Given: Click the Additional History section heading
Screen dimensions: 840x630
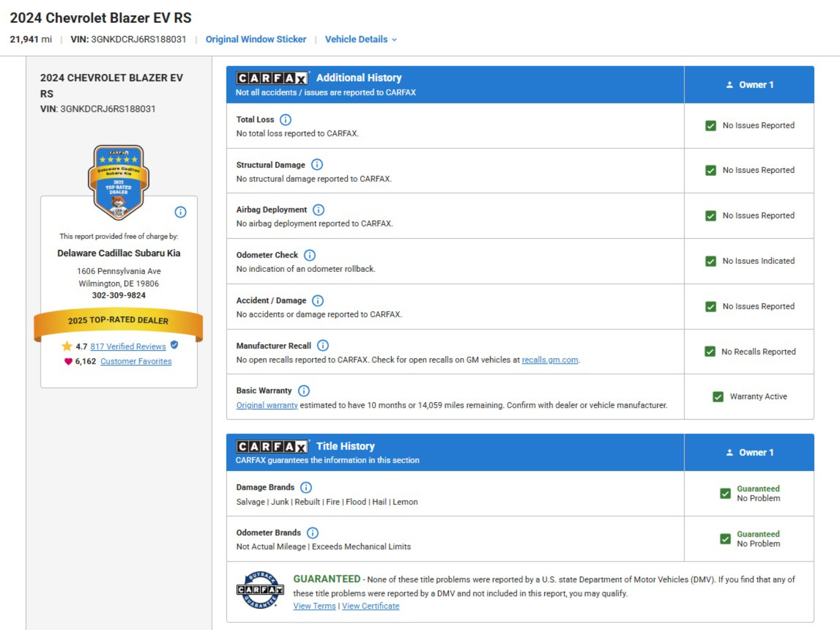Looking at the screenshot, I should click(359, 78).
